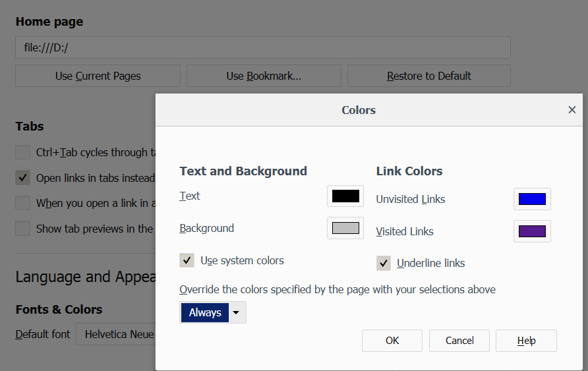588x371 pixels.
Task: Click the Use Bookmark… button
Action: click(264, 76)
